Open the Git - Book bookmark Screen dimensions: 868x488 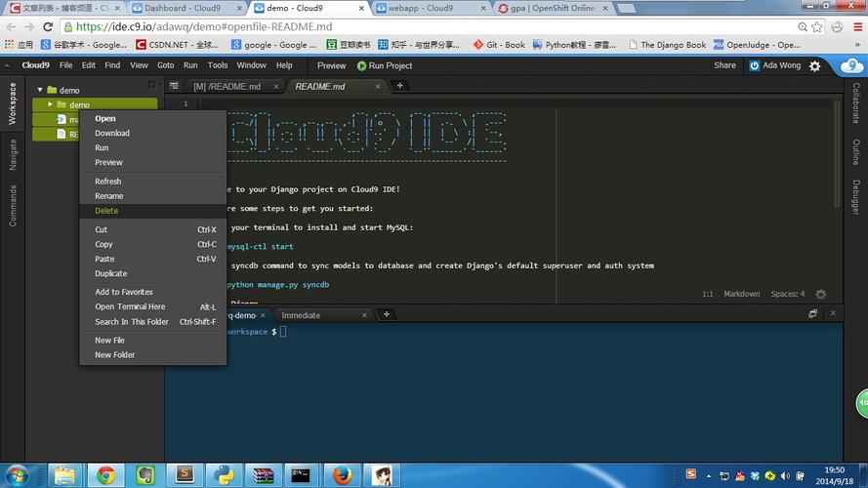(499, 45)
